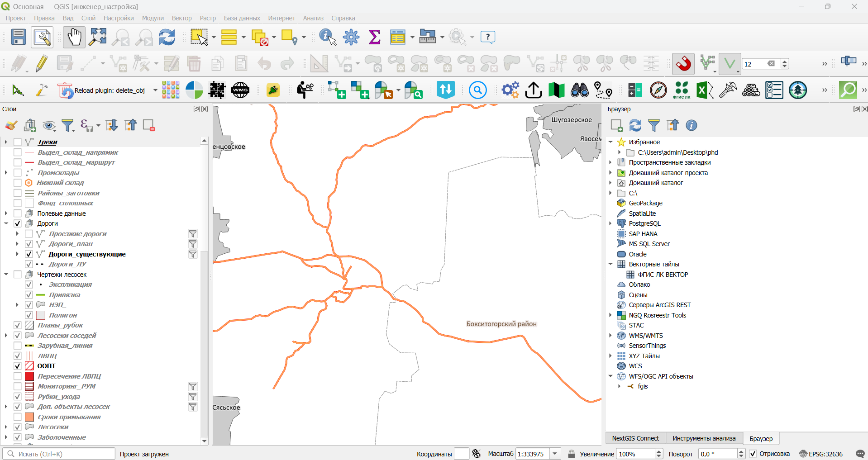The width and height of the screenshot is (868, 460).
Task: Click the Refresh map icon
Action: click(167, 37)
